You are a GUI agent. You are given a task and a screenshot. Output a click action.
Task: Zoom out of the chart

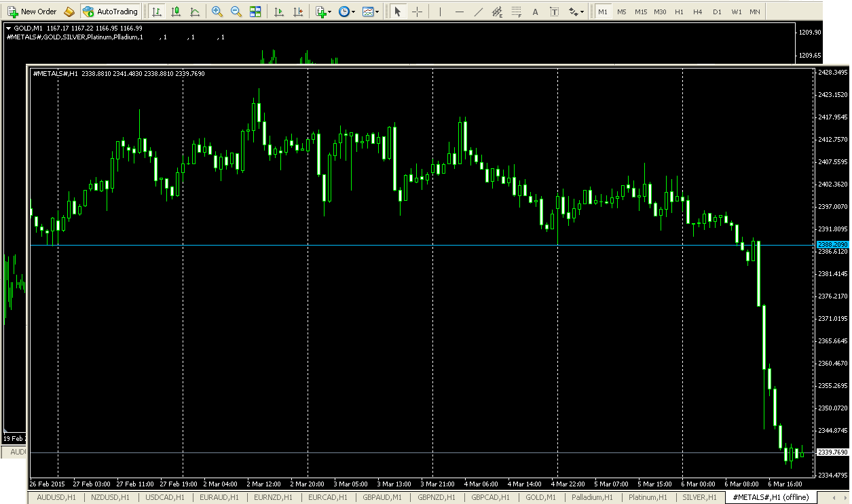tap(236, 12)
